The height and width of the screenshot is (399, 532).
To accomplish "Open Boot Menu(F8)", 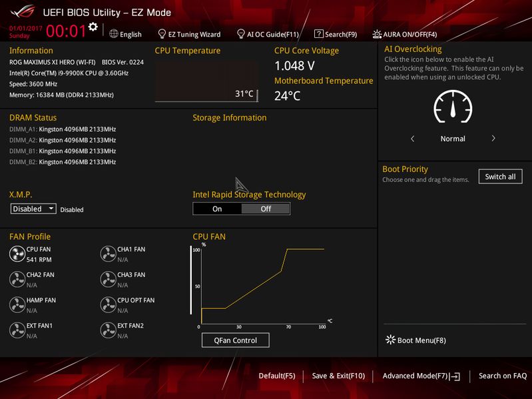I will pyautogui.click(x=421, y=340).
